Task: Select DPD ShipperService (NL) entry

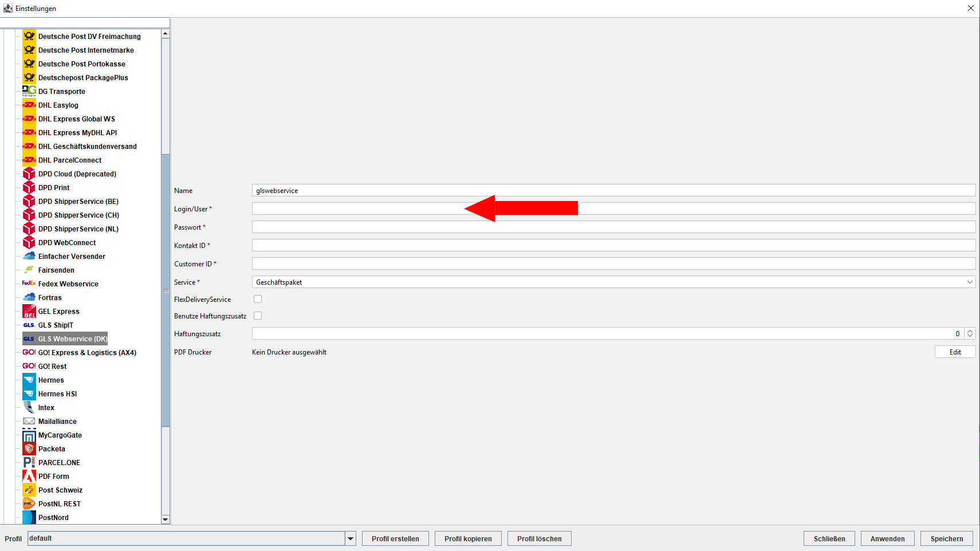Action: point(78,229)
